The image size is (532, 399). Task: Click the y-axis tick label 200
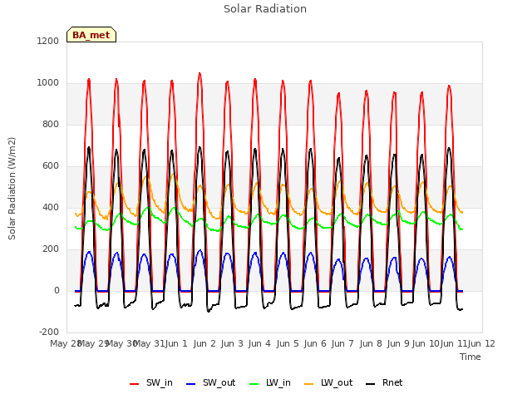pyautogui.click(x=51, y=249)
